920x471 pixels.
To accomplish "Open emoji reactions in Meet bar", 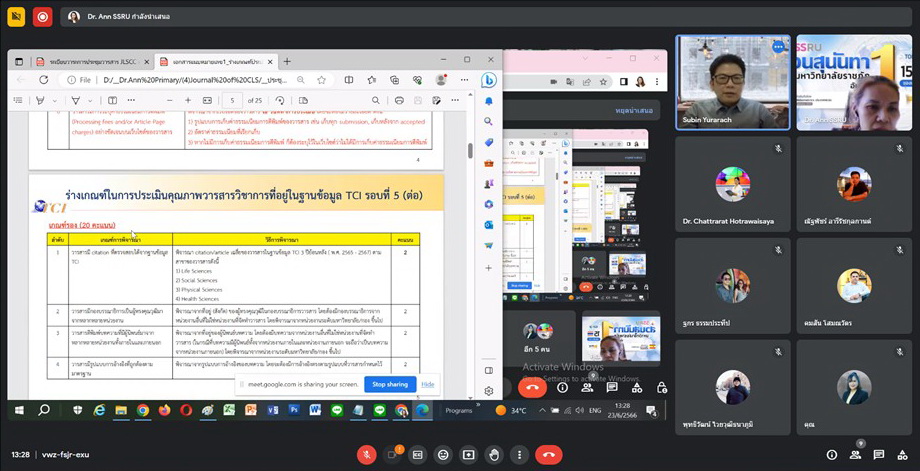I will click(x=443, y=455).
